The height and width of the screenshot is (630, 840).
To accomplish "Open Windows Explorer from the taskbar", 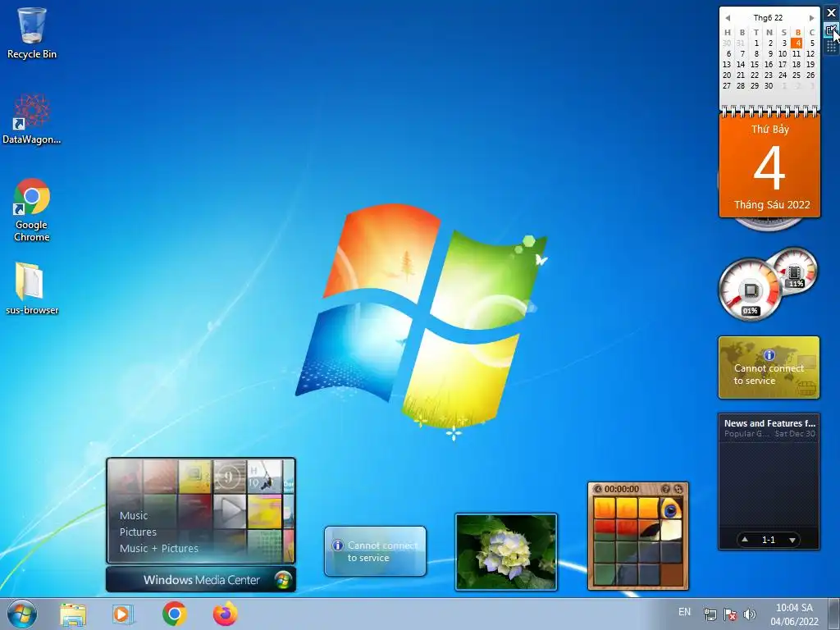I will [x=73, y=614].
